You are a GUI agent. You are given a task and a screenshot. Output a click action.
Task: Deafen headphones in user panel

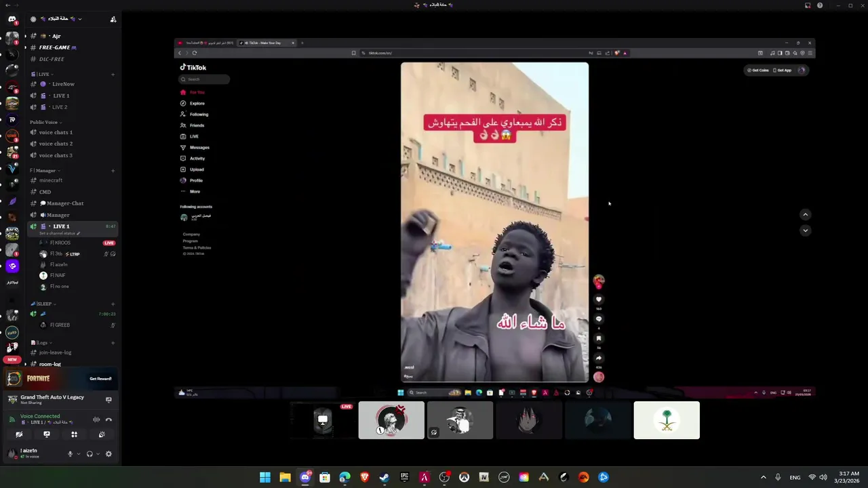tap(90, 454)
